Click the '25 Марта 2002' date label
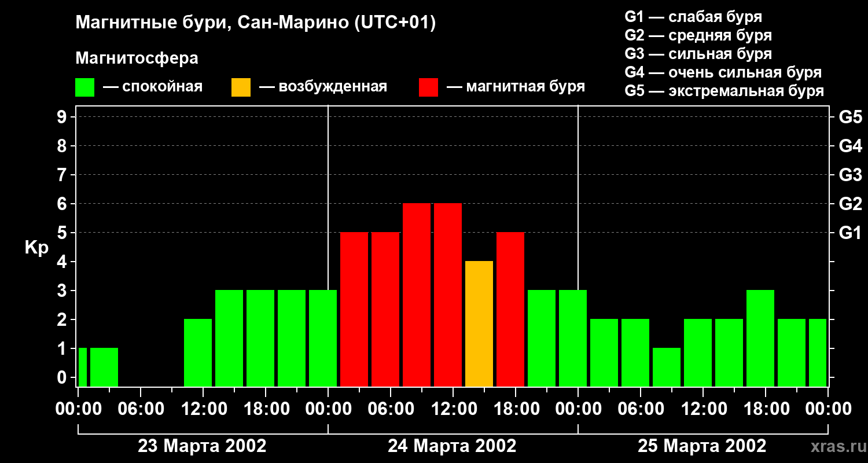The image size is (868, 463). [x=702, y=446]
